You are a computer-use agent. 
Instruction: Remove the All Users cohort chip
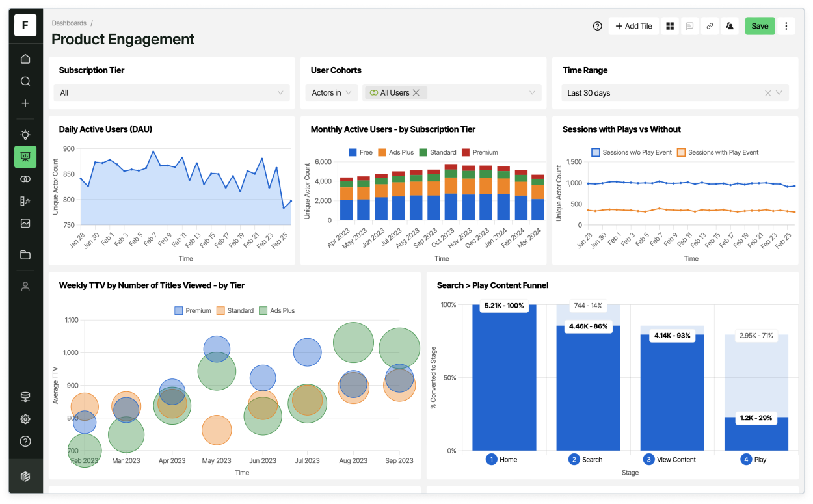click(x=416, y=93)
